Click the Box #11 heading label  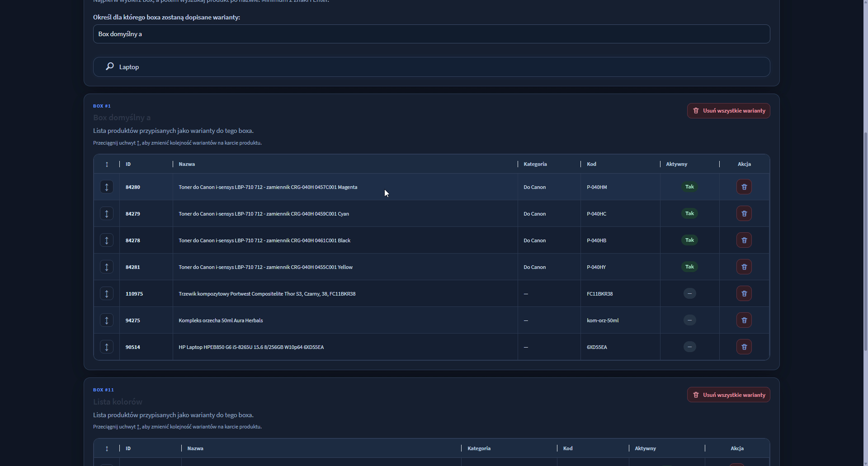click(x=104, y=390)
